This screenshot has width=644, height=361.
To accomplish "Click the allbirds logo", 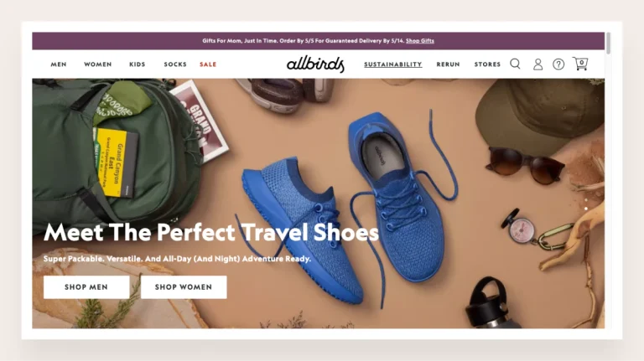I will coord(315,64).
